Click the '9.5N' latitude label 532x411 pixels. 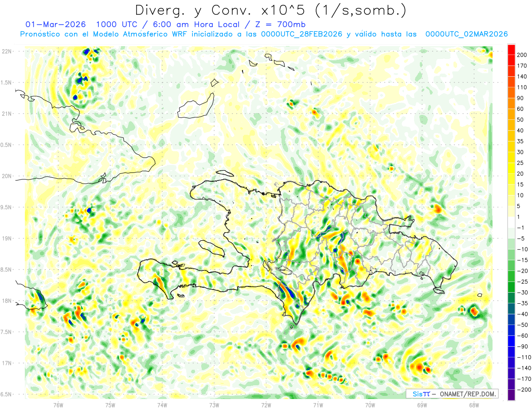(x=7, y=207)
